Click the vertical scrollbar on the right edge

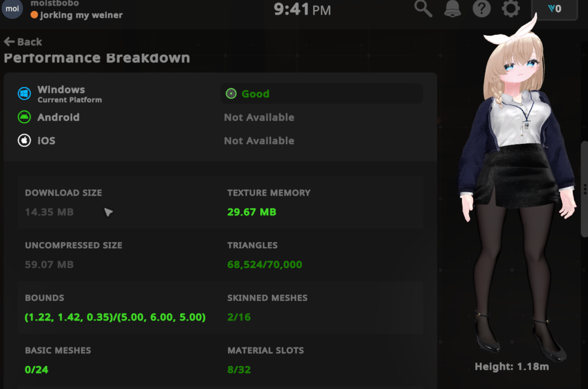click(x=585, y=189)
